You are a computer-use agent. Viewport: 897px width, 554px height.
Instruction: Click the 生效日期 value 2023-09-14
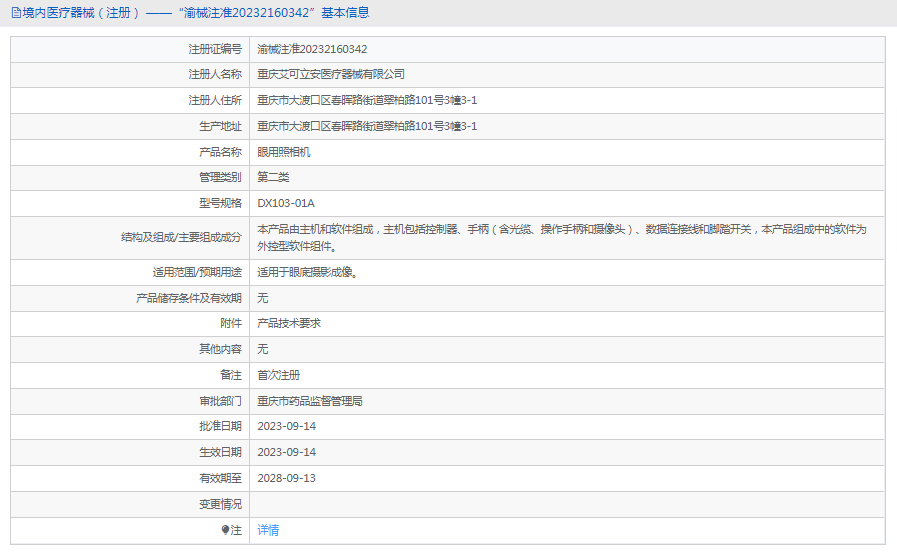coord(286,452)
